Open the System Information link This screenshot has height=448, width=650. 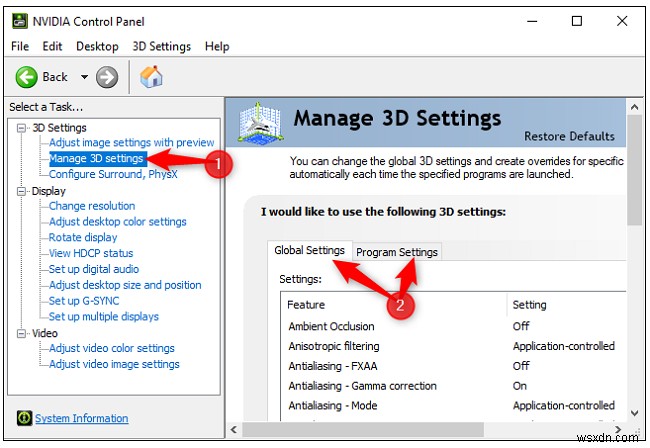81,418
